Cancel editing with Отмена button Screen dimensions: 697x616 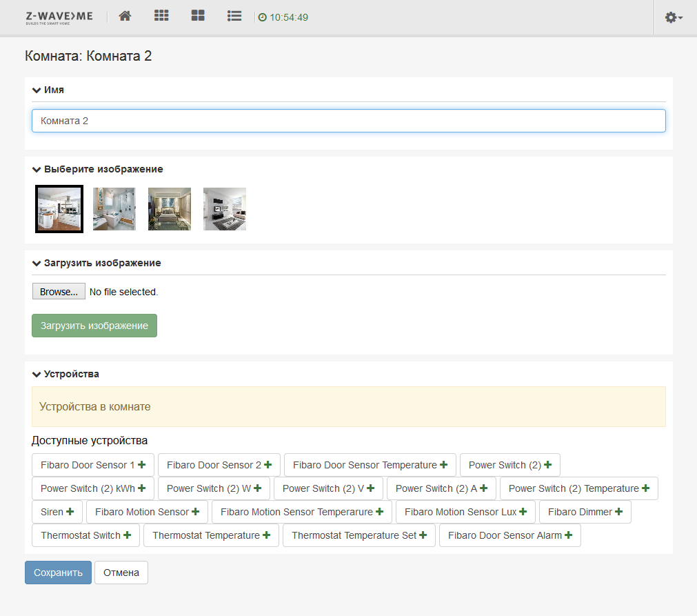(121, 573)
